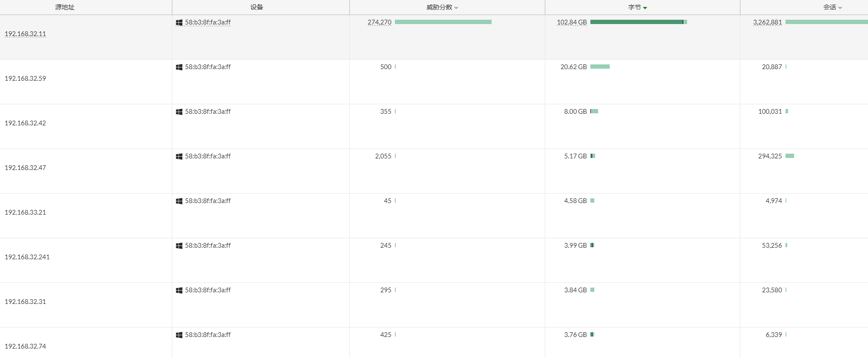Click Windows device icon for 192.168.33.21
The image size is (868, 358).
[x=179, y=201]
